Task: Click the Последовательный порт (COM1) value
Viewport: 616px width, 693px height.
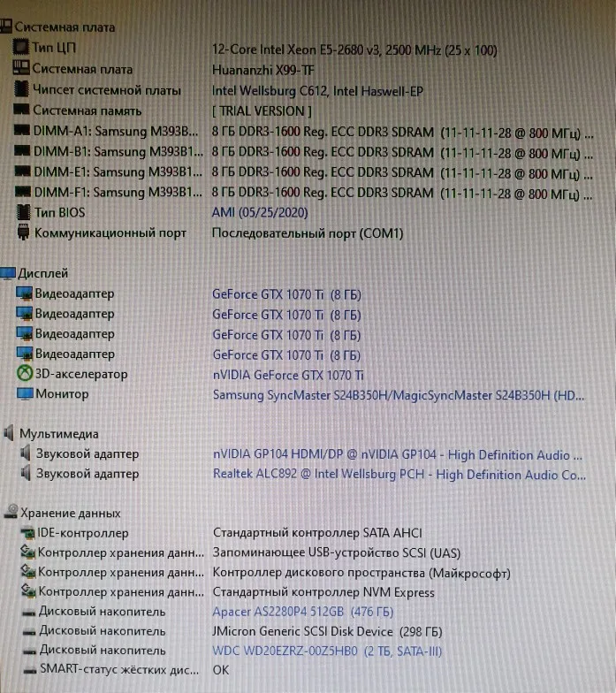Action: pos(308,233)
